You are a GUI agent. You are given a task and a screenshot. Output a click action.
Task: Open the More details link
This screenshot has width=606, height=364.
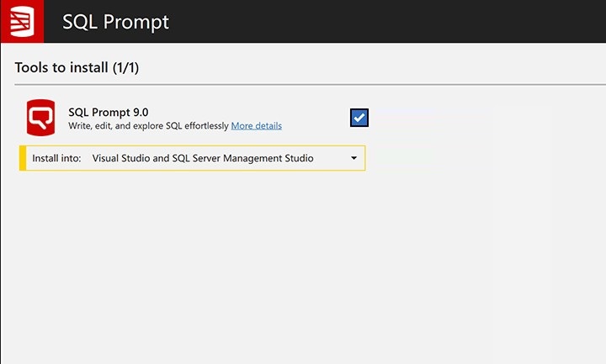[256, 126]
